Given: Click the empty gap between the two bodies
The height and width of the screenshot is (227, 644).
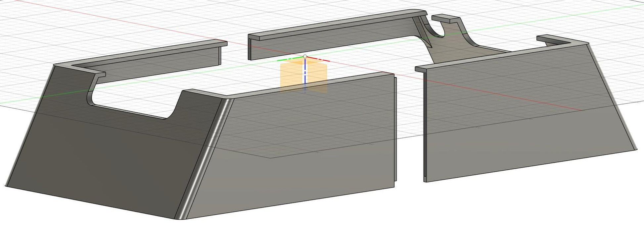Looking at the screenshot, I should tap(410, 133).
